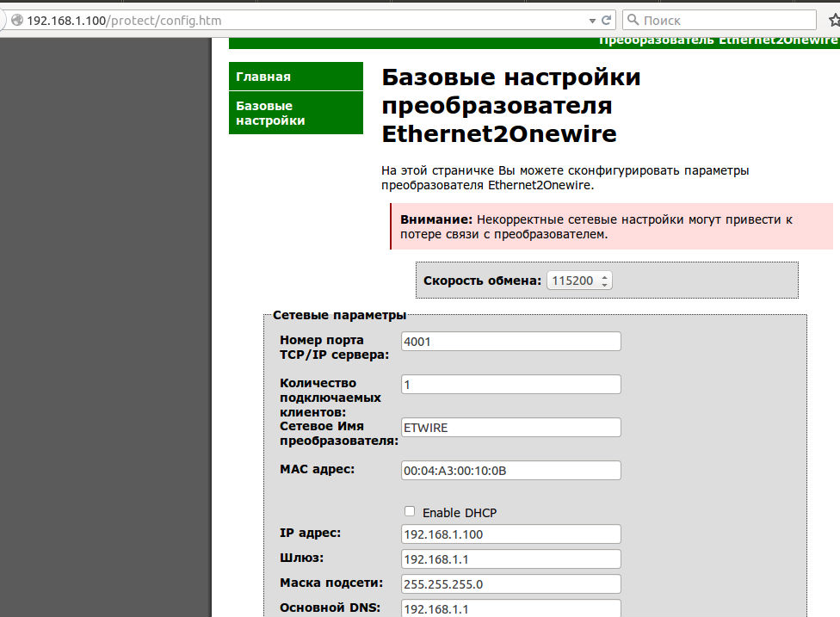The height and width of the screenshot is (617, 840).
Task: Click the up stepper on Скорость обмена
Action: coord(602,275)
